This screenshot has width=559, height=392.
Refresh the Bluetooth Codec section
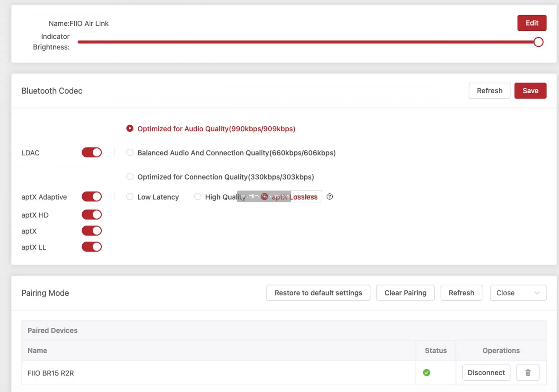pyautogui.click(x=489, y=91)
